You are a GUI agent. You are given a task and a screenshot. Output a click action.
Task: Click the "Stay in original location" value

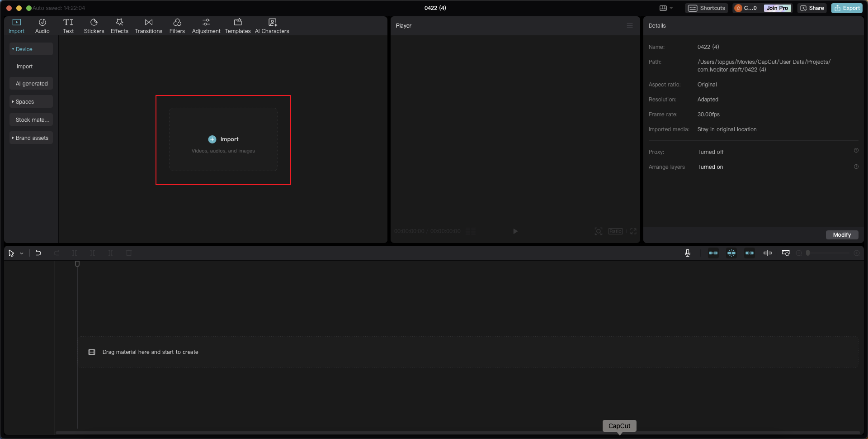point(726,129)
